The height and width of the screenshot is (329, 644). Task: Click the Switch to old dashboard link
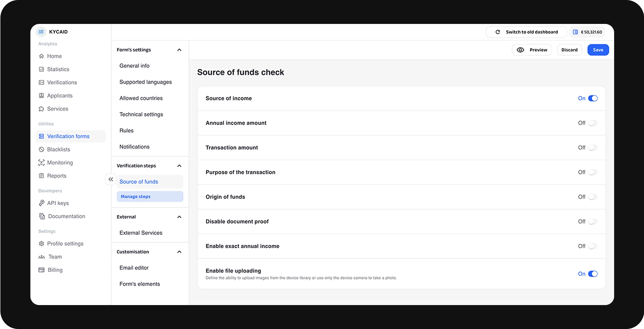coord(526,31)
